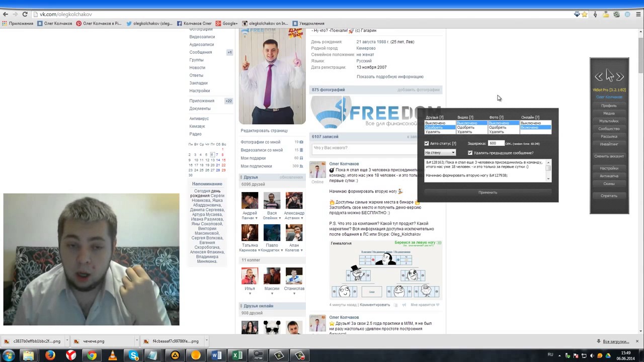The image size is (644, 362).
Task: Click the camera icon beside Фотографии со мной
Action: point(301,142)
